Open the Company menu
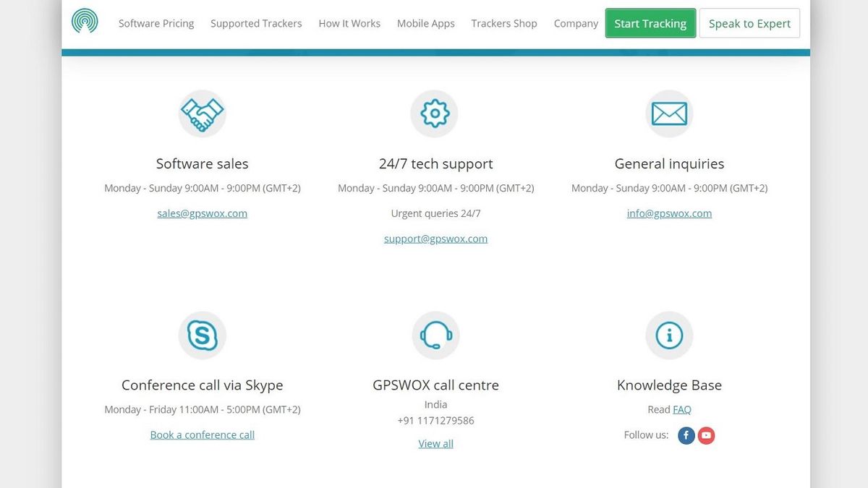This screenshot has height=488, width=868. click(576, 23)
